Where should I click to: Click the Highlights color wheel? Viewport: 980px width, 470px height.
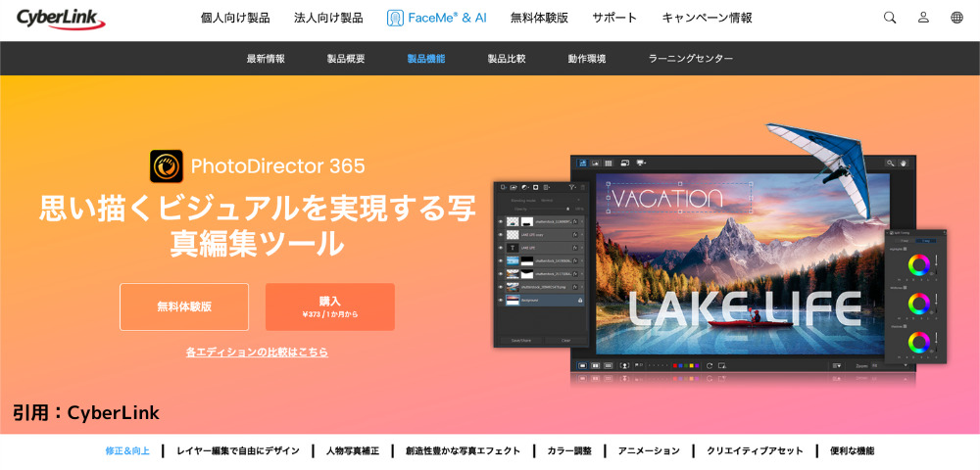pyautogui.click(x=919, y=264)
